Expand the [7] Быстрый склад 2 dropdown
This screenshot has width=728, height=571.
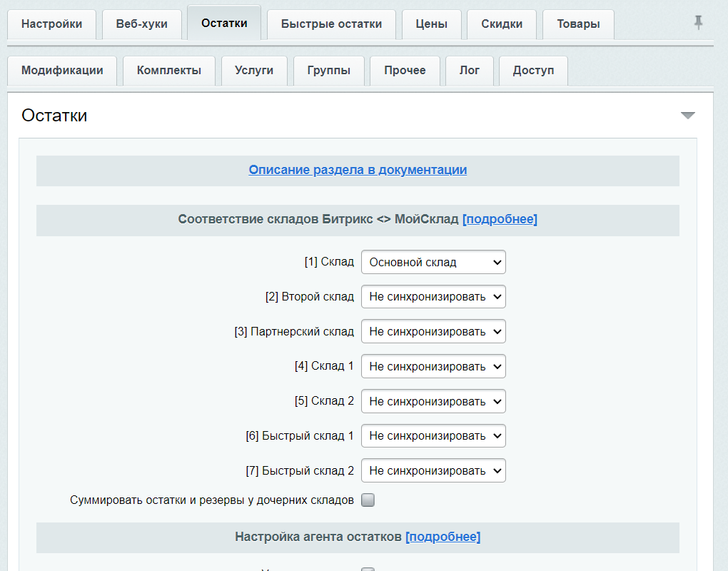[433, 471]
